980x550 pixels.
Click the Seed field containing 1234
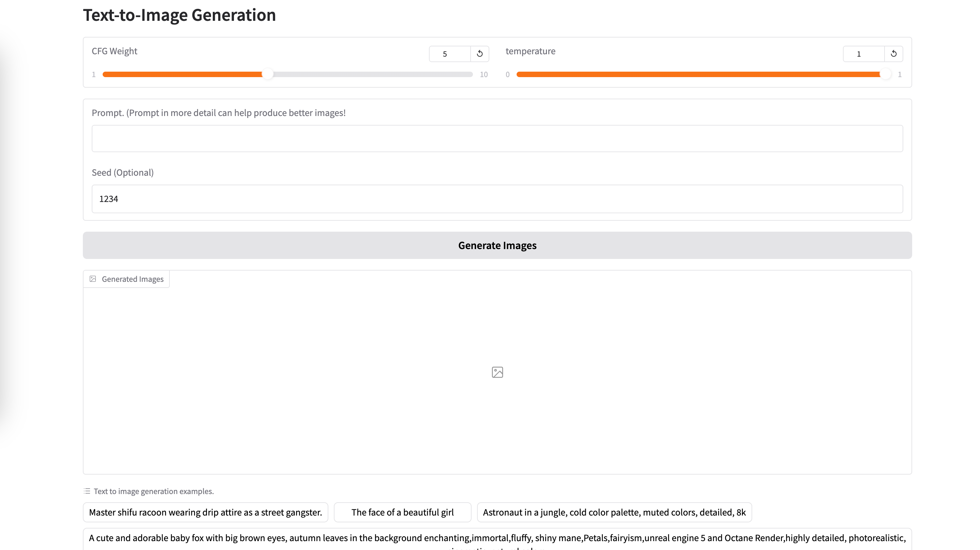click(x=497, y=199)
